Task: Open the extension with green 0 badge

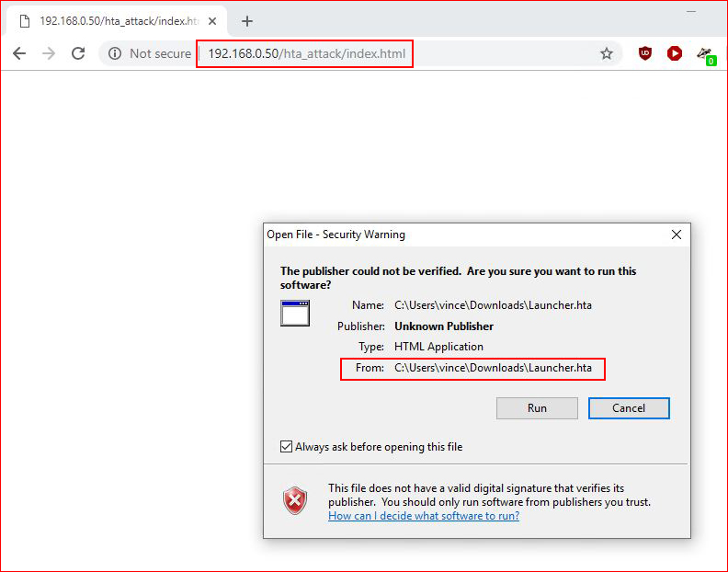Action: pos(706,55)
